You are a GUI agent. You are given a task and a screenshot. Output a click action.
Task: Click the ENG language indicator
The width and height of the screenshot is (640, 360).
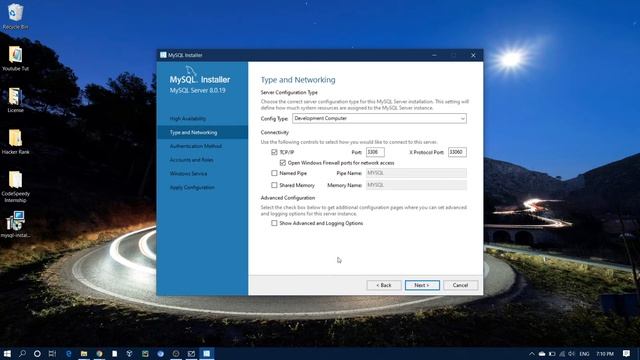click(584, 354)
